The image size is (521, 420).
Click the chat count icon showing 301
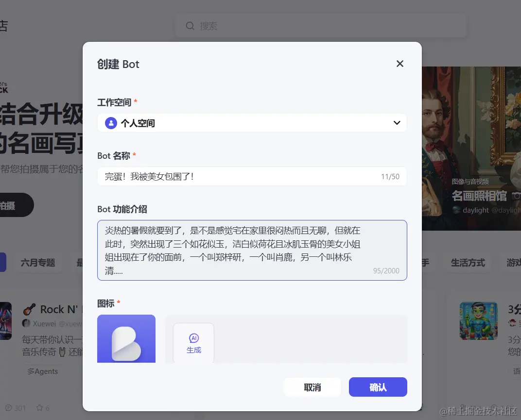pyautogui.click(x=9, y=408)
